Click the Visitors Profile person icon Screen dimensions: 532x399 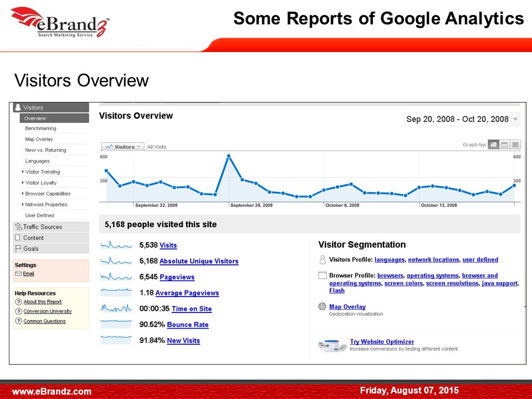pos(323,259)
